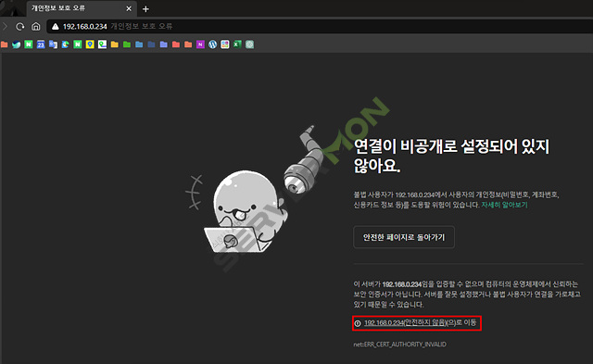Click the net::ERR_CERT_AUTHORITY_INVALID error code

click(399, 345)
